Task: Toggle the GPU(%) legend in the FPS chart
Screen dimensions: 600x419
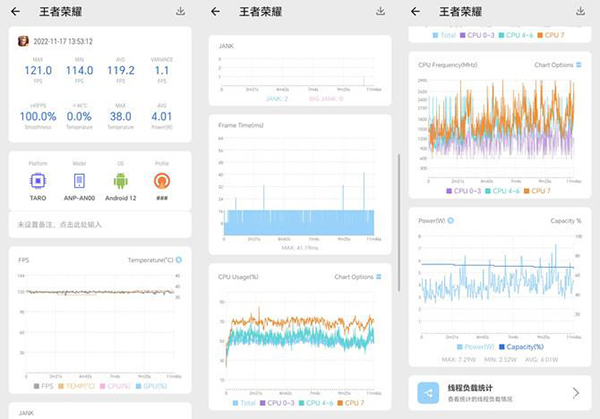Action: click(149, 385)
